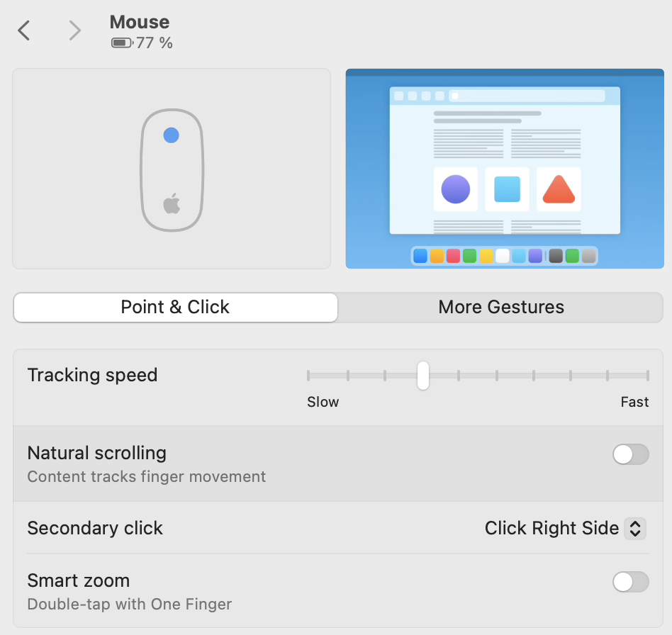The height and width of the screenshot is (635, 672).
Task: Toggle Natural scrolling off again
Action: point(631,454)
